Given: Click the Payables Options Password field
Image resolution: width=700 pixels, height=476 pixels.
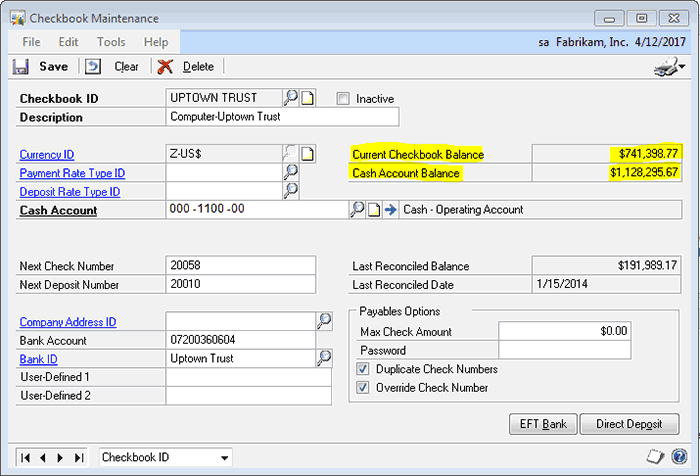Looking at the screenshot, I should click(565, 350).
